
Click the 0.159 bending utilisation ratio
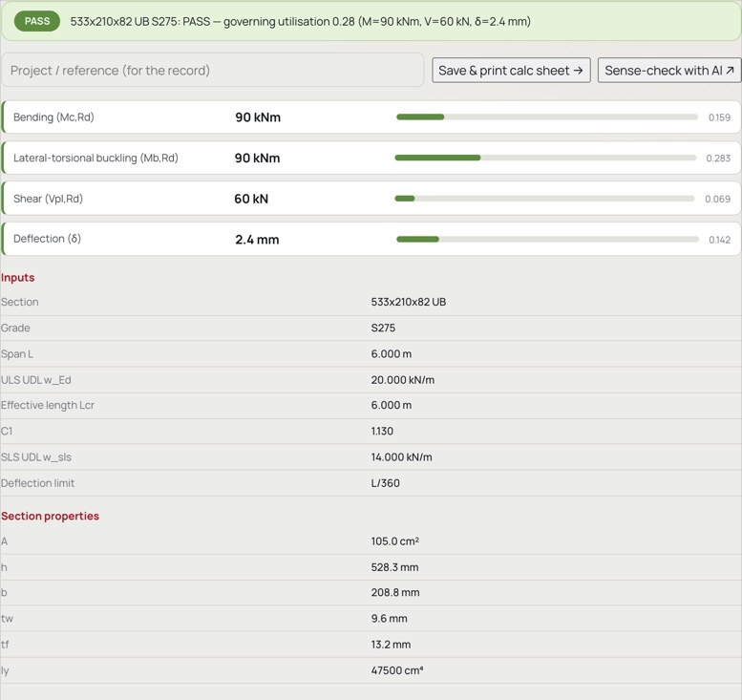[719, 117]
